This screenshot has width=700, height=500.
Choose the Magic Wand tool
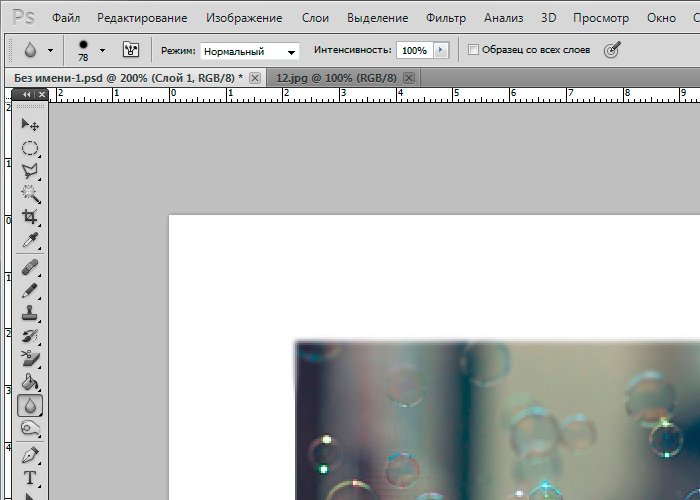(30, 194)
